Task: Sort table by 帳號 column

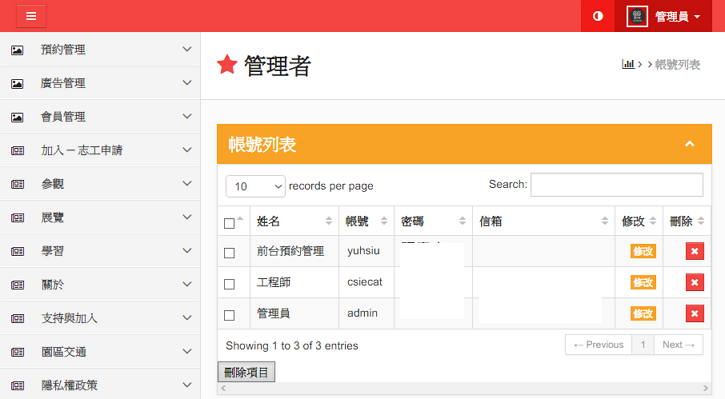Action: [366, 221]
